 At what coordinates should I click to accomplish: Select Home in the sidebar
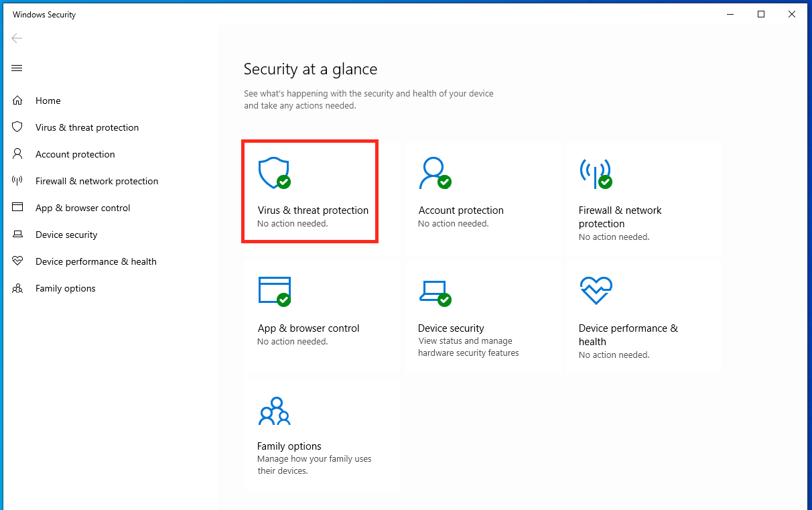point(48,101)
